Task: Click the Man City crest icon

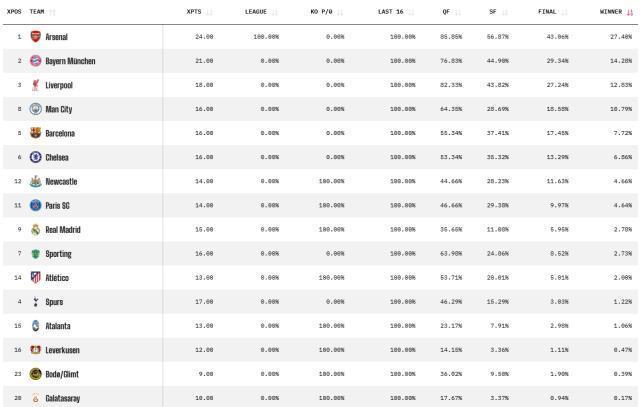Action: tap(36, 109)
